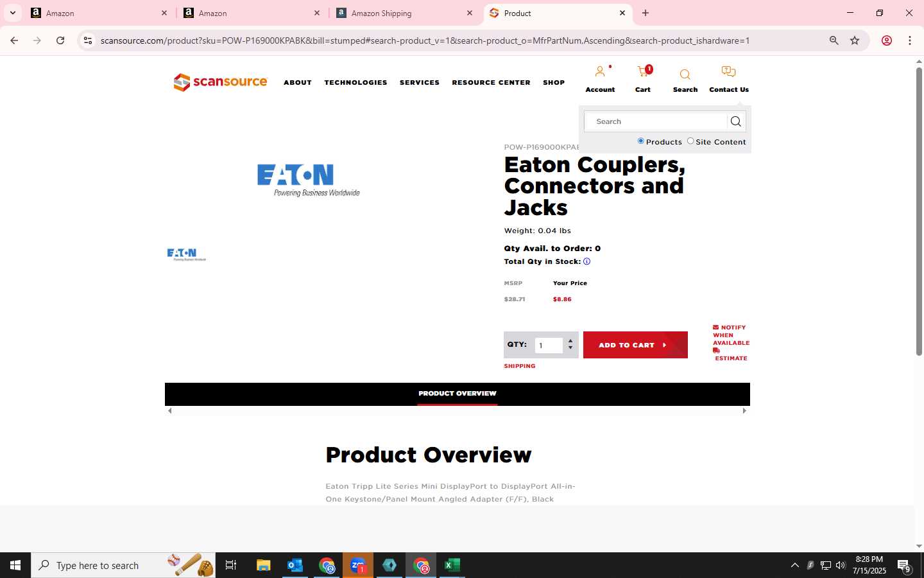924x578 pixels.
Task: Open the RESOURCE CENTER menu
Action: tap(491, 82)
